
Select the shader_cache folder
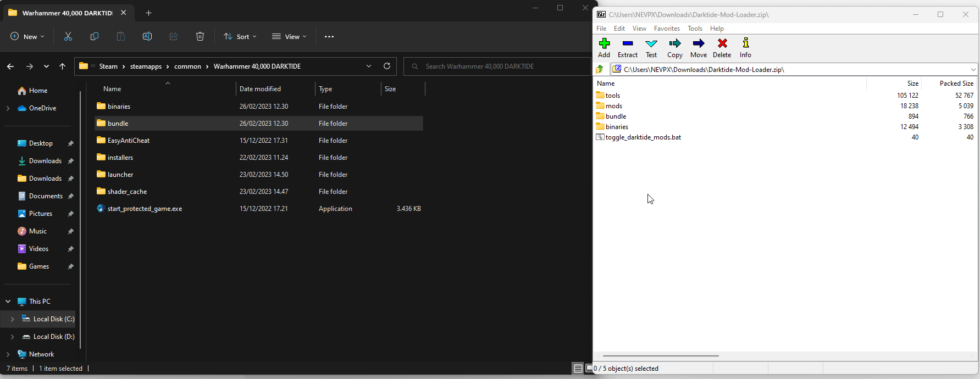tap(259, 191)
